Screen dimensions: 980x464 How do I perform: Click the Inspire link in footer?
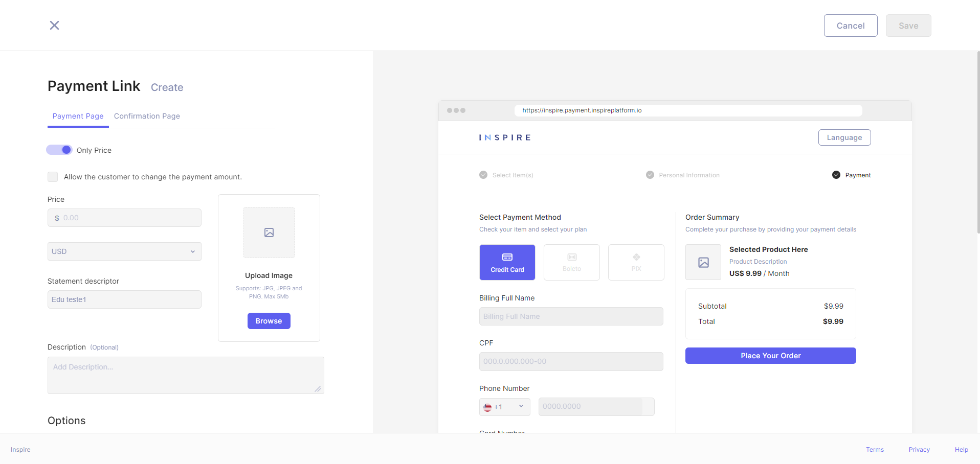[x=20, y=450]
